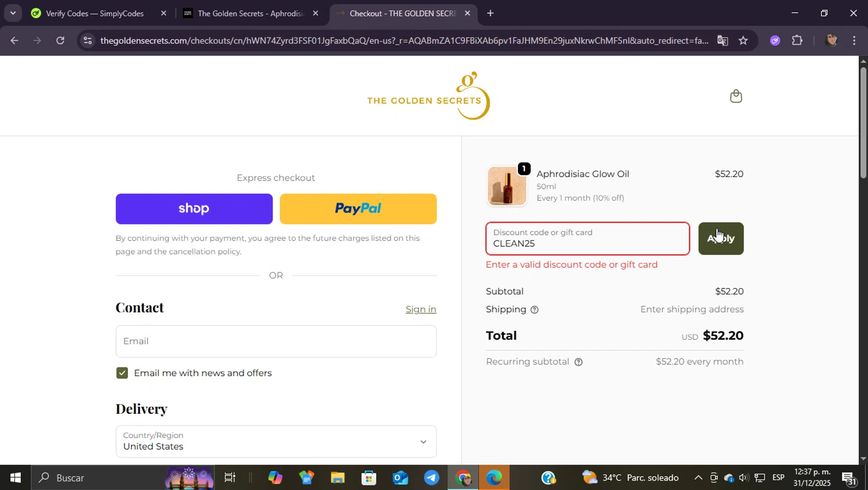Open the Google Translate icon in address bar
Screen dimensions: 868x490
pos(722,40)
